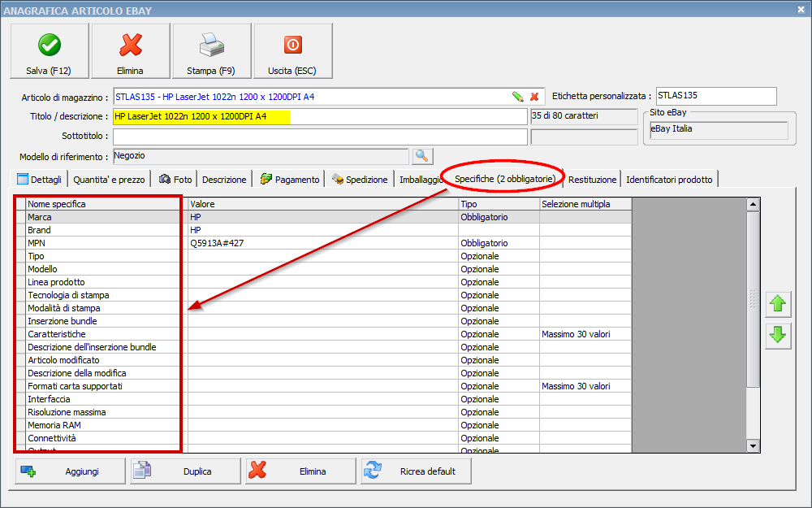Click the Sito eBay Italia field
This screenshot has width=812, height=508.
click(x=719, y=129)
